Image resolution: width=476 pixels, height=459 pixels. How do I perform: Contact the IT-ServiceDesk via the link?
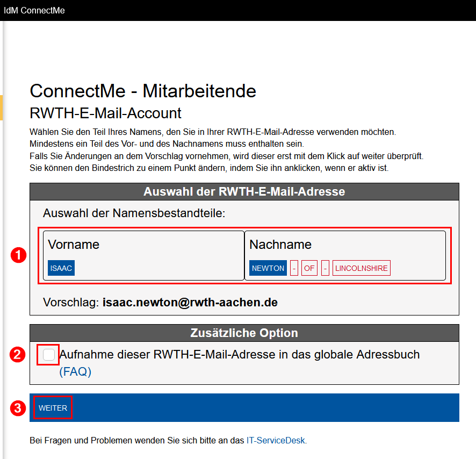click(276, 440)
